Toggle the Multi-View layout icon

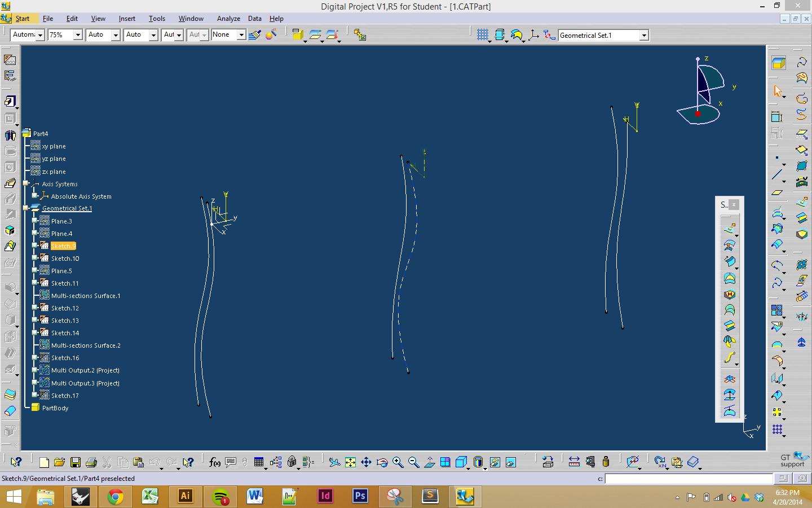(445, 462)
